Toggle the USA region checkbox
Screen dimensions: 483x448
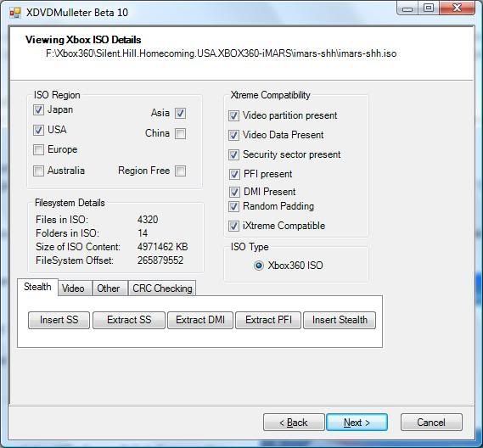click(x=38, y=130)
